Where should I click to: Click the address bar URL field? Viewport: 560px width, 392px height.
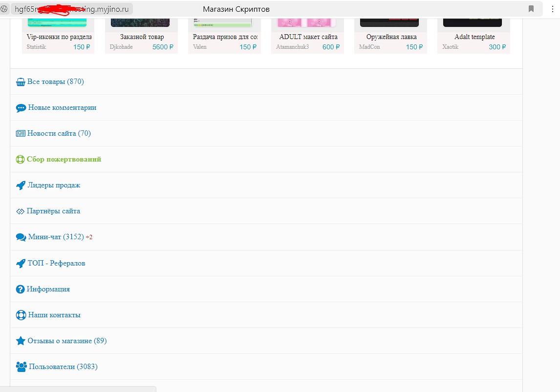click(72, 9)
